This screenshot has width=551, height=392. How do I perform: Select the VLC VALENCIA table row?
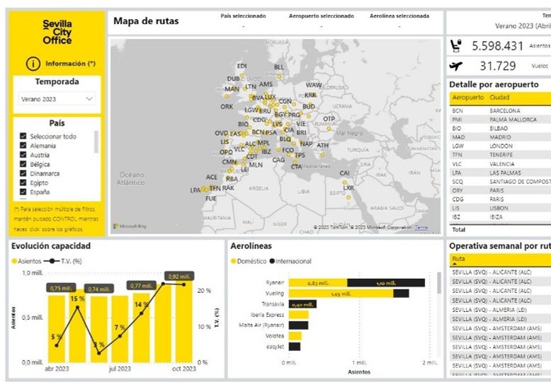[x=500, y=164]
